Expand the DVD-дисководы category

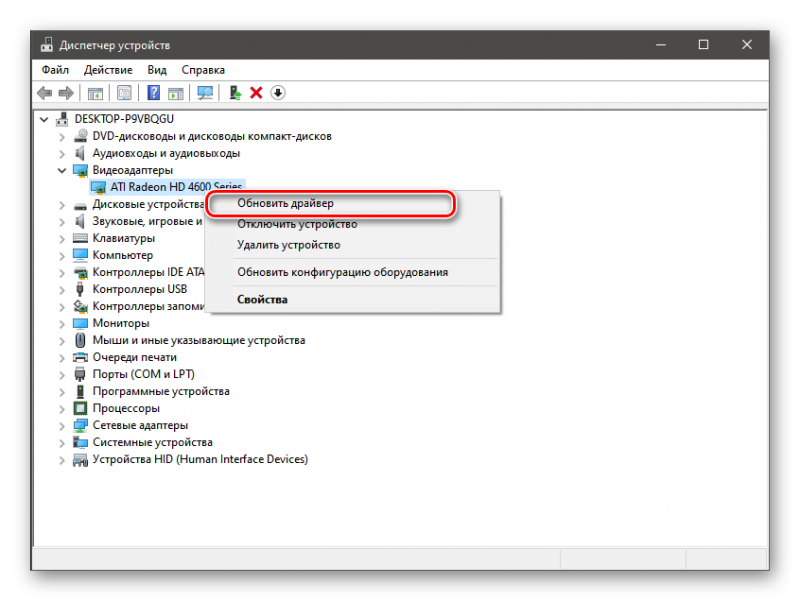click(x=62, y=137)
